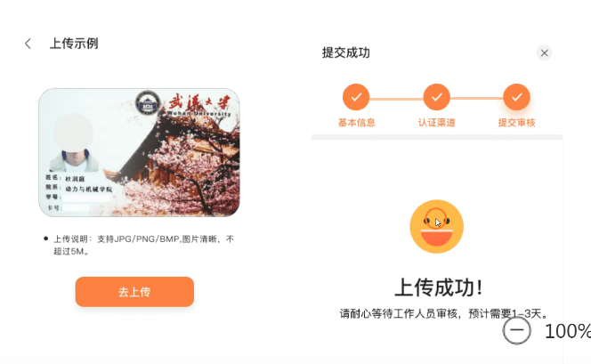Click the 认证渠道 step label
Screen dimensions: 591x364
436,123
